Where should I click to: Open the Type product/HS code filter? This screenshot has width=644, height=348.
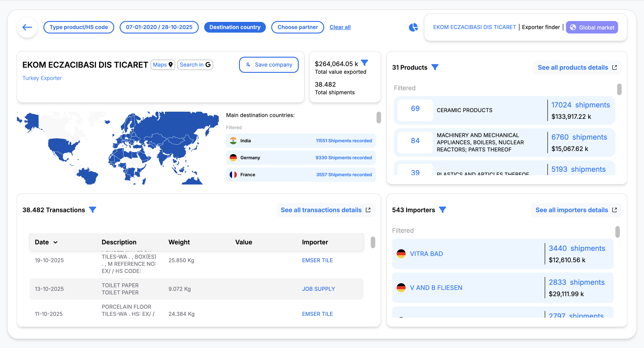pyautogui.click(x=79, y=27)
